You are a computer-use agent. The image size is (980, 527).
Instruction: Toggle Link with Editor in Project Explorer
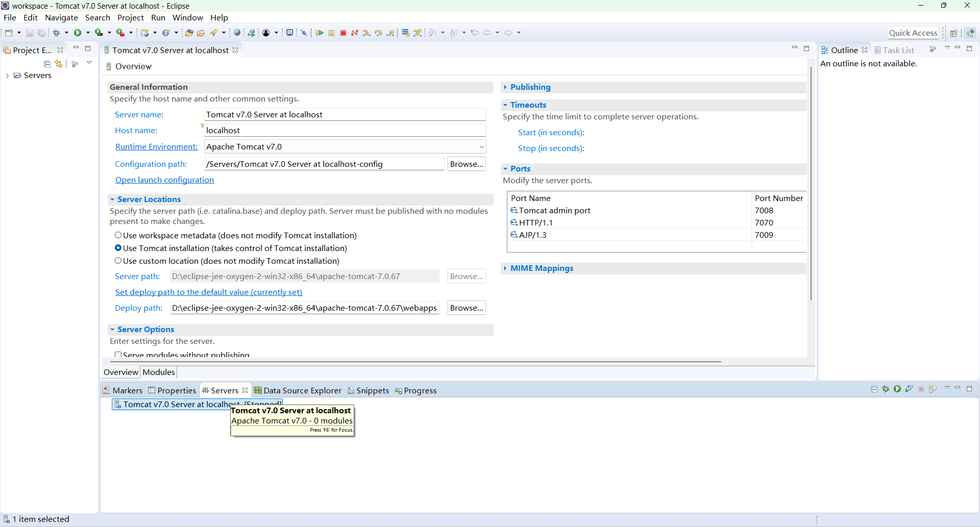pyautogui.click(x=59, y=64)
